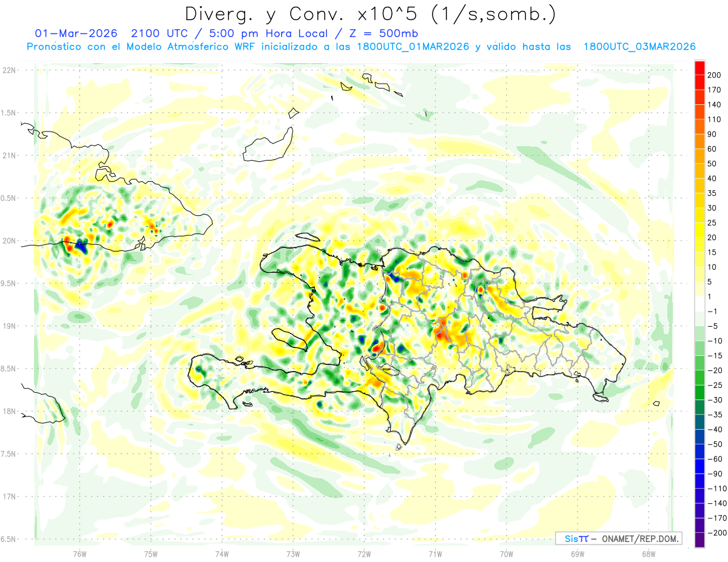
Task: Click the '69W' longitude axis label
Action: click(578, 554)
